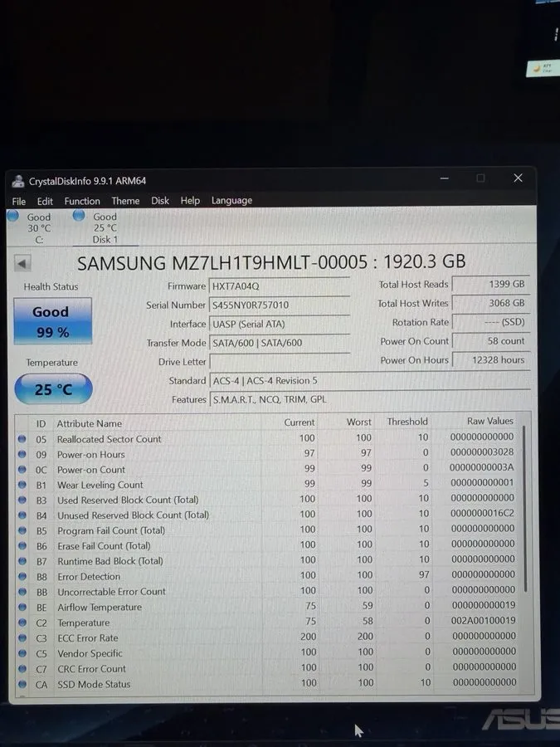560x747 pixels.
Task: Click Power On Count value 58 count
Action: tap(490, 341)
